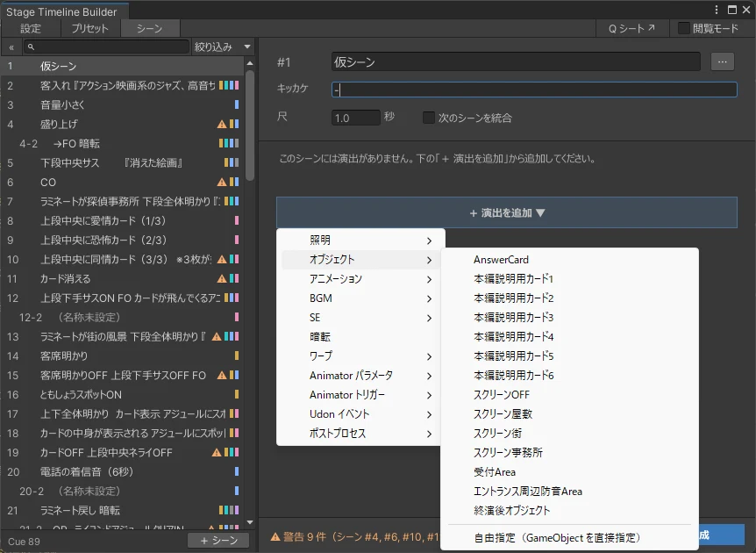This screenshot has width=756, height=553.
Task: Click the blue 成 button at bottom right
Action: coord(722,535)
